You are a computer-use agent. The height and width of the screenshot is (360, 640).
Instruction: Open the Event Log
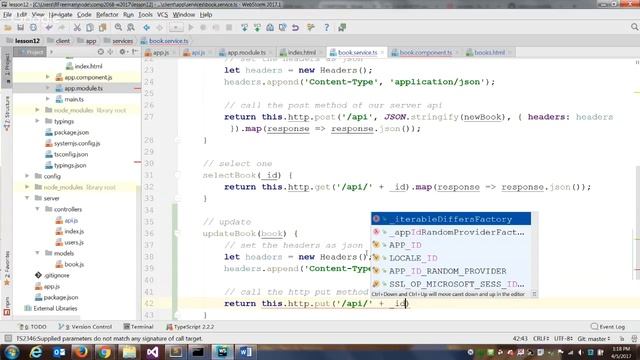coord(608,327)
